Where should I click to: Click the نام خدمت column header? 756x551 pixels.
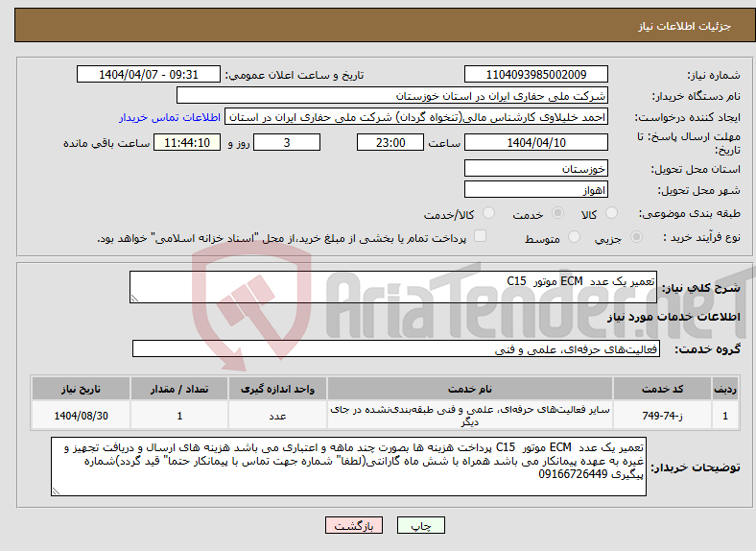click(469, 389)
